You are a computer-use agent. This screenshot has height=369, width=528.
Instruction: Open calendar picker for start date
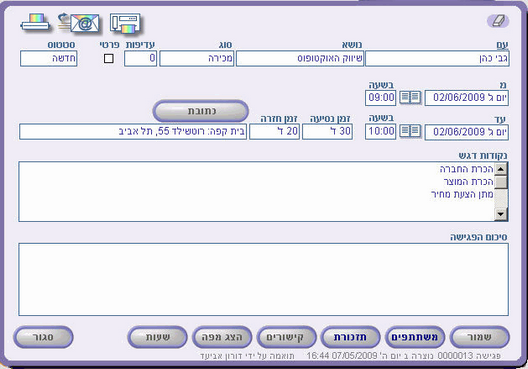pos(410,98)
